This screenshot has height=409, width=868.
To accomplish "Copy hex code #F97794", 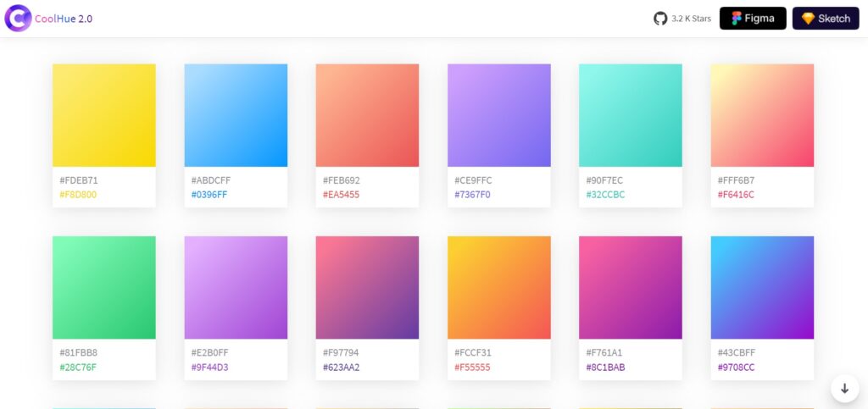I will pyautogui.click(x=341, y=352).
